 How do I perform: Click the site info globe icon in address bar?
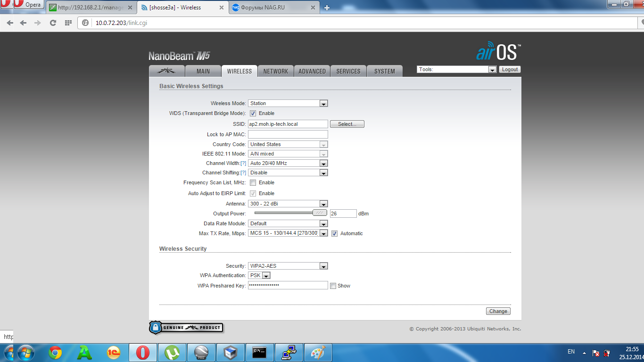(x=85, y=23)
